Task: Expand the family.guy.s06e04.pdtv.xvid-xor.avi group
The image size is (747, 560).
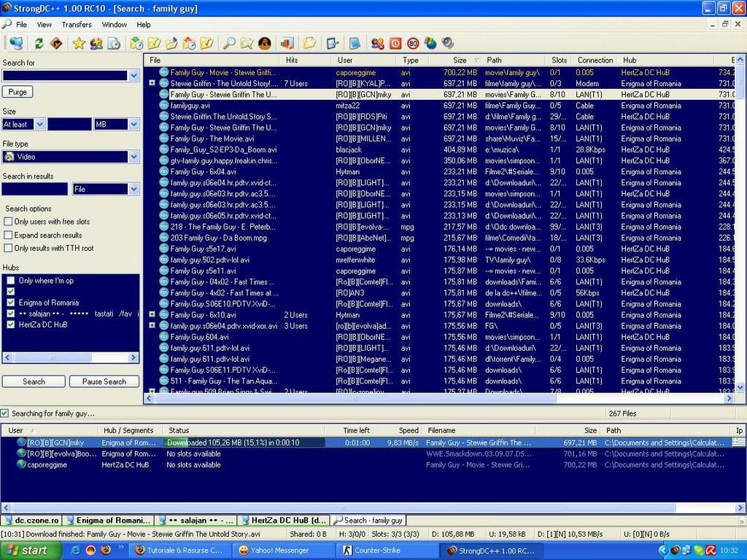Action: 152,325
